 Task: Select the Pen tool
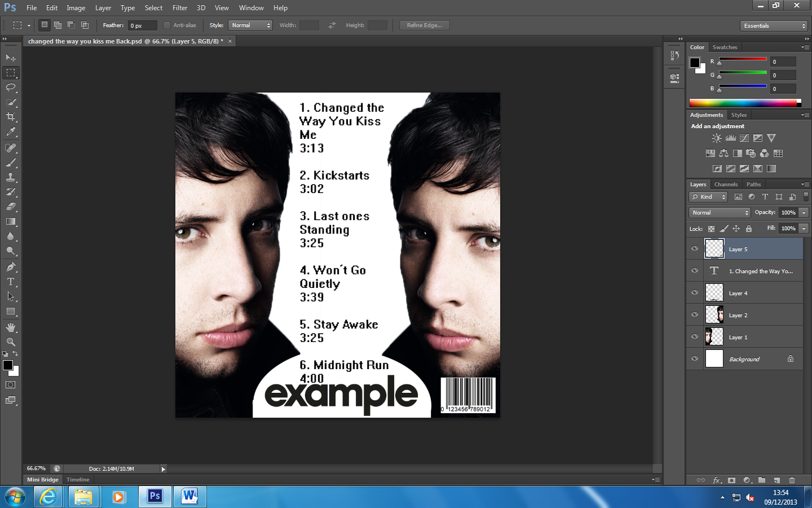click(x=11, y=267)
